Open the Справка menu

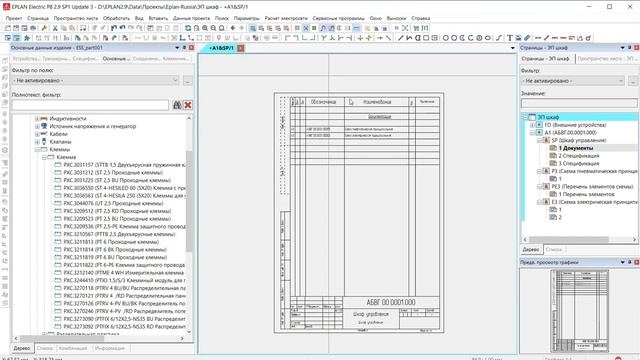tap(420, 18)
